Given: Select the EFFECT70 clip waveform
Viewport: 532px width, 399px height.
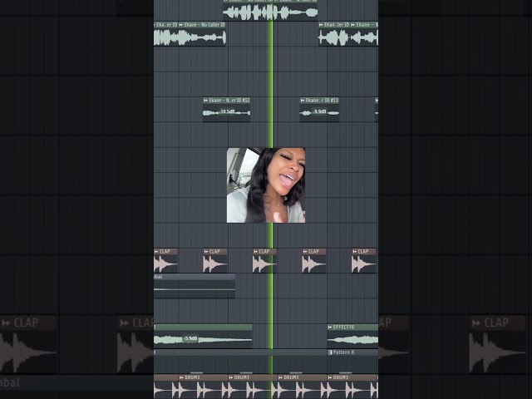Looking at the screenshot, I should 352,339.
